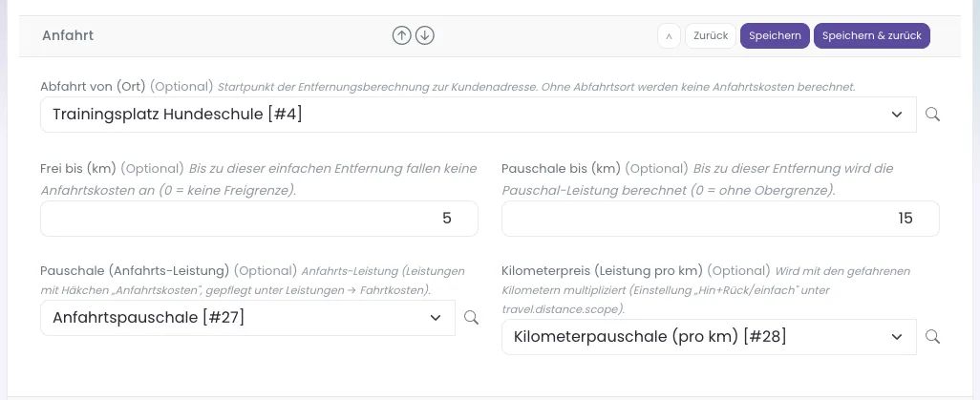
Task: Collapse the Anfahrt section with caret button
Action: (669, 35)
